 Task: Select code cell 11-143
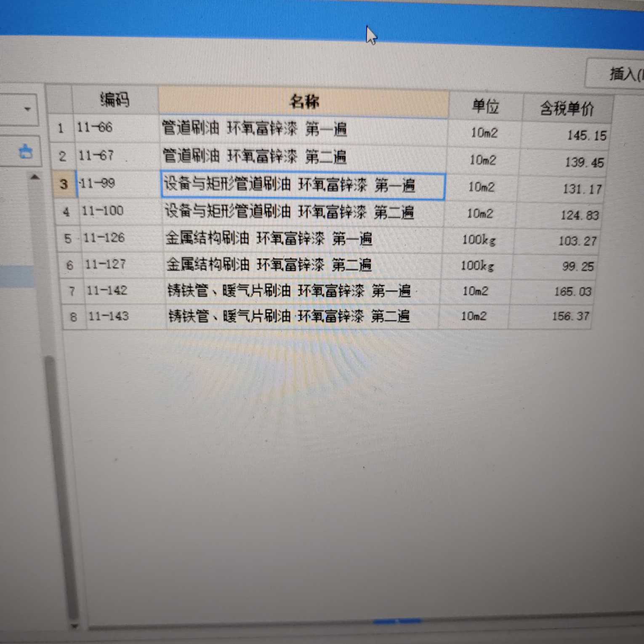[127, 317]
